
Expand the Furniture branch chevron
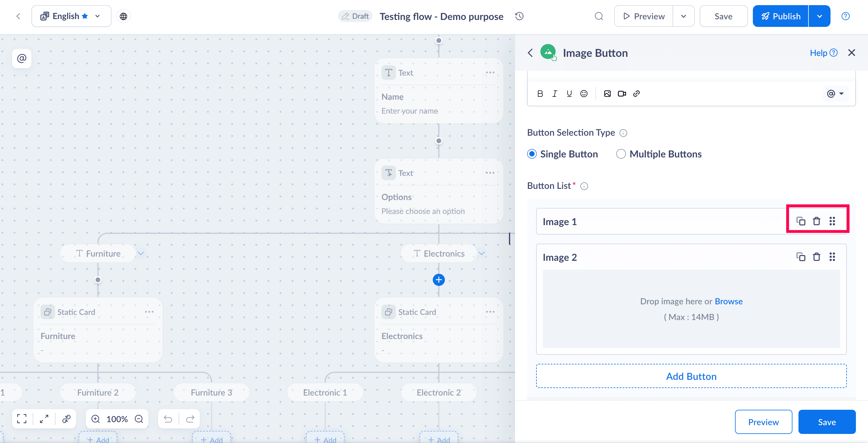pos(141,253)
